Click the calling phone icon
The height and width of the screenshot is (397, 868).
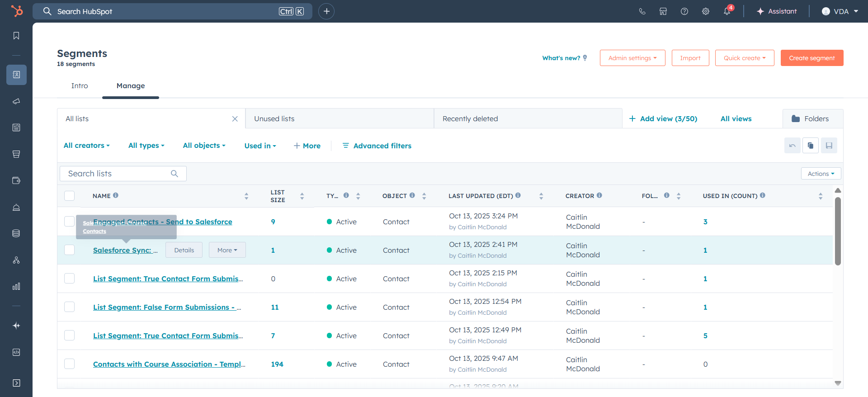tap(642, 11)
